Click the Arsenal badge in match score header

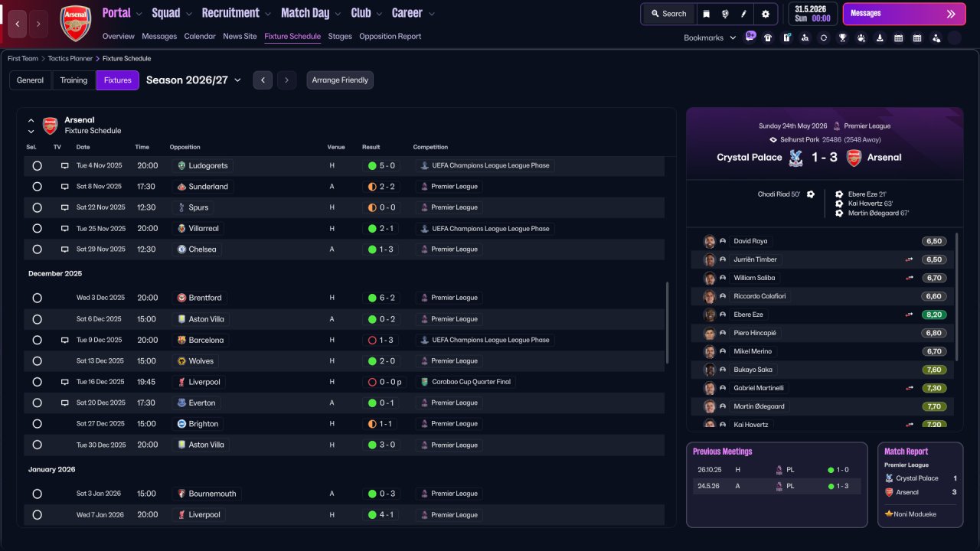[854, 158]
